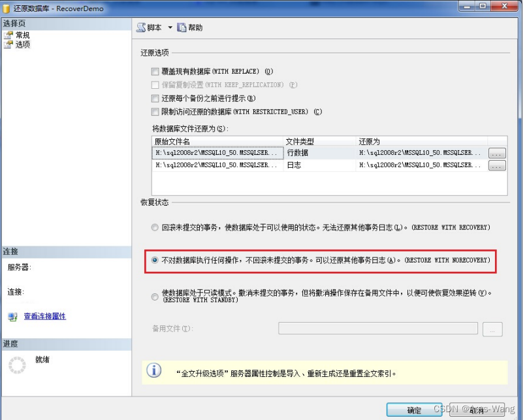Click the 确定 button

[414, 410]
